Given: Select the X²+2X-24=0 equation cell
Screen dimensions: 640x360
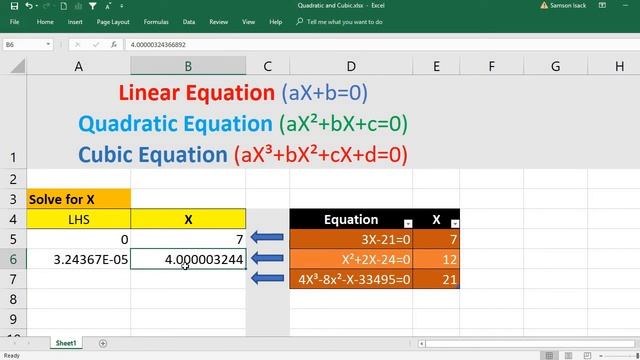Looking at the screenshot, I should click(x=351, y=259).
